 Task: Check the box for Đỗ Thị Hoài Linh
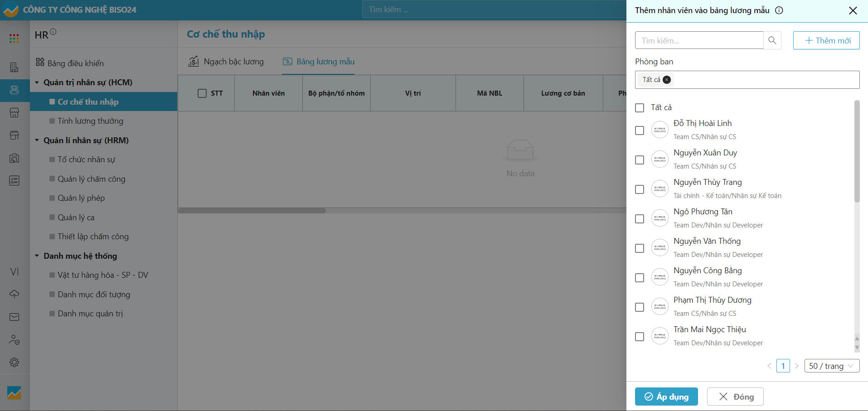tap(640, 131)
